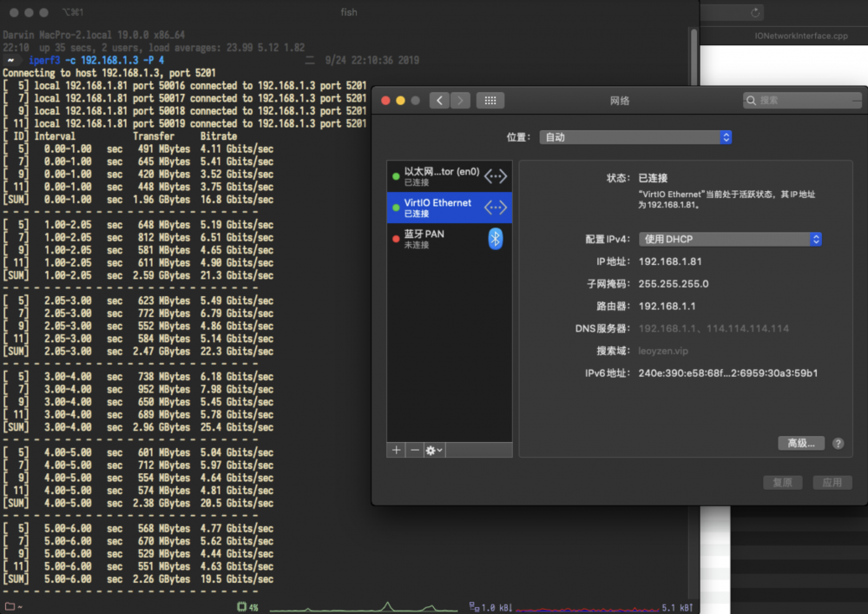Open the 配置IPv4 dropdown showing 使用 DHCP

pos(730,239)
